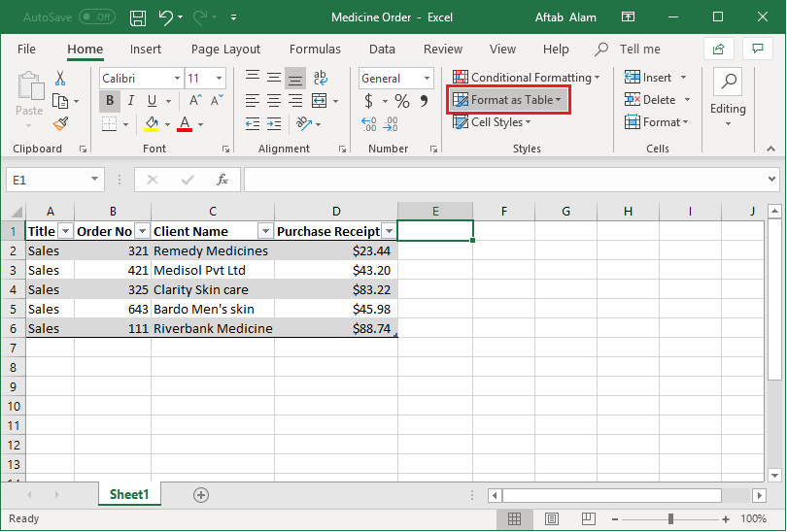Select the Format Painter brush
Screen dimensions: 787x532
(60, 124)
